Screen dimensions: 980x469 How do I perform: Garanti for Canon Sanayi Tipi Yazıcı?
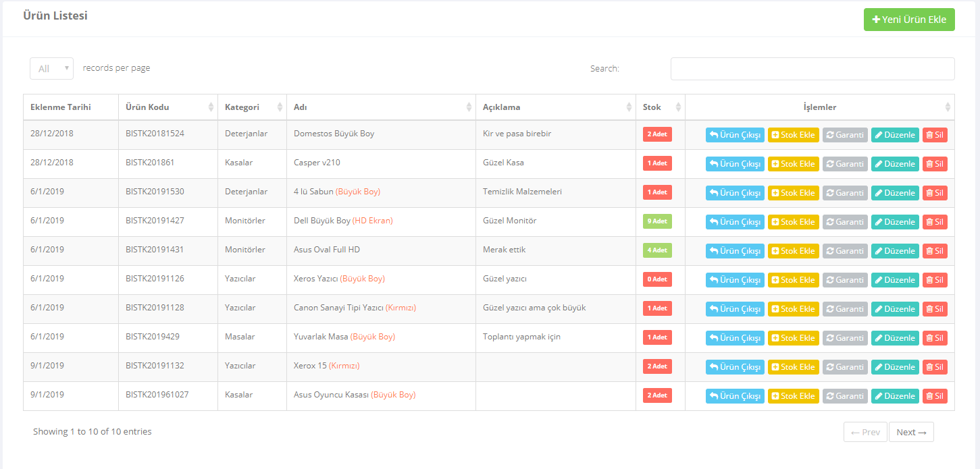click(x=845, y=309)
